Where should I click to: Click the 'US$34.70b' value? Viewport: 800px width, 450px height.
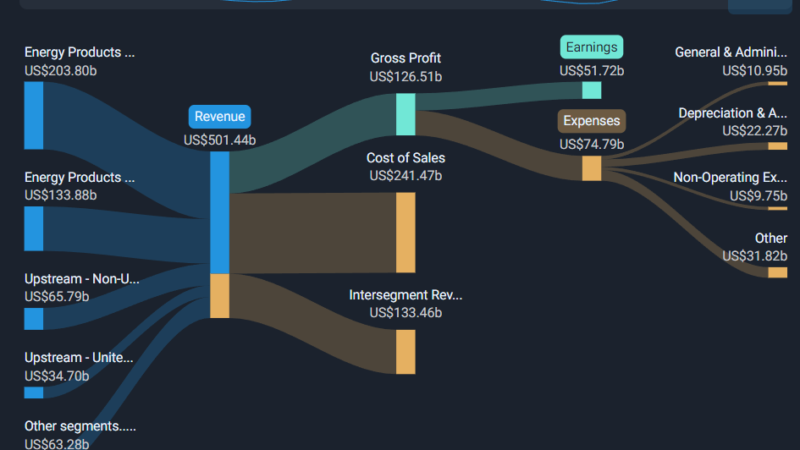pos(57,377)
